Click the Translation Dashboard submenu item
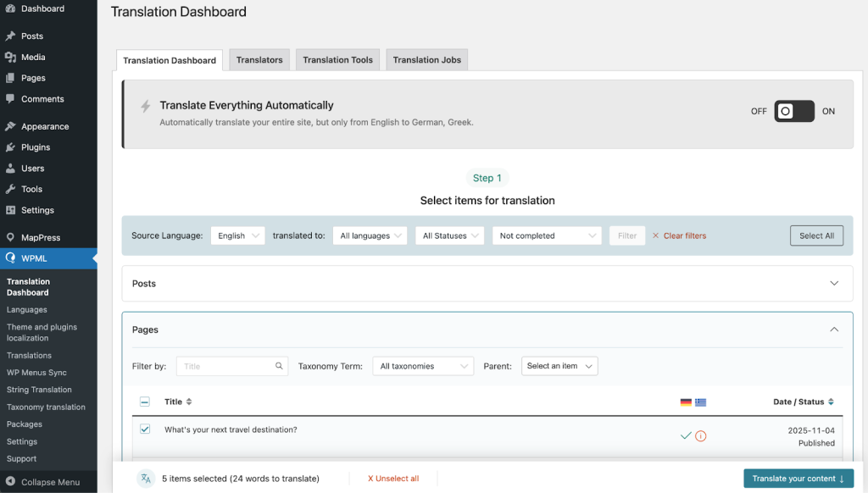 tap(28, 287)
